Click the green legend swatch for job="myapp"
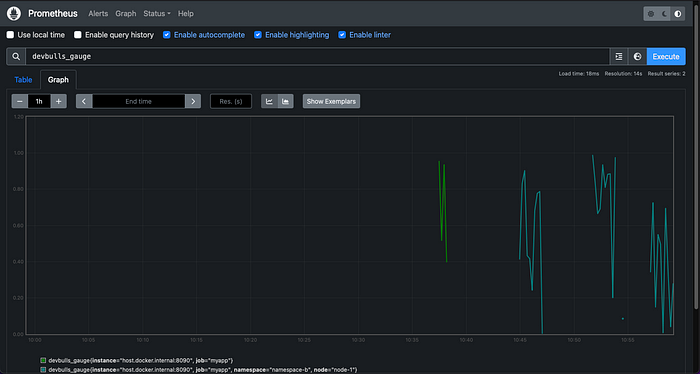 tap(43, 360)
